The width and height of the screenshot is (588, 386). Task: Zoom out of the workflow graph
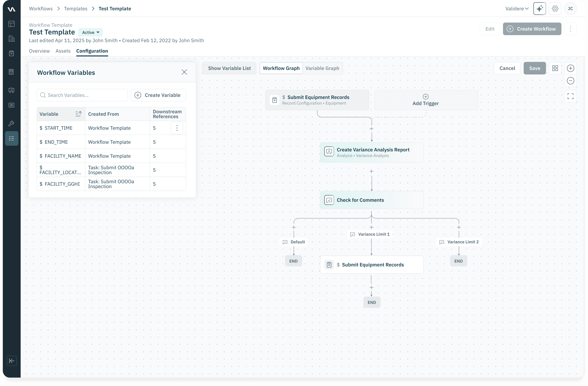[x=570, y=81]
